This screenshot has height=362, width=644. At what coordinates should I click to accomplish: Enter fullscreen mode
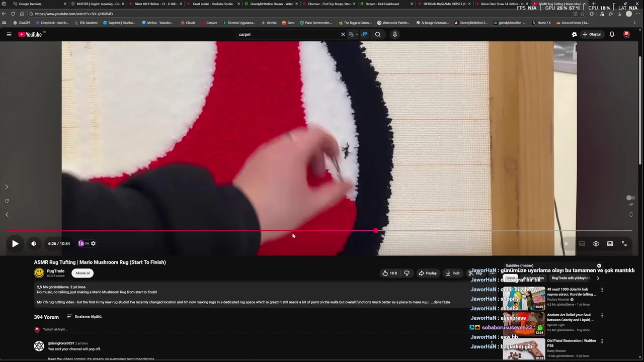point(624,243)
